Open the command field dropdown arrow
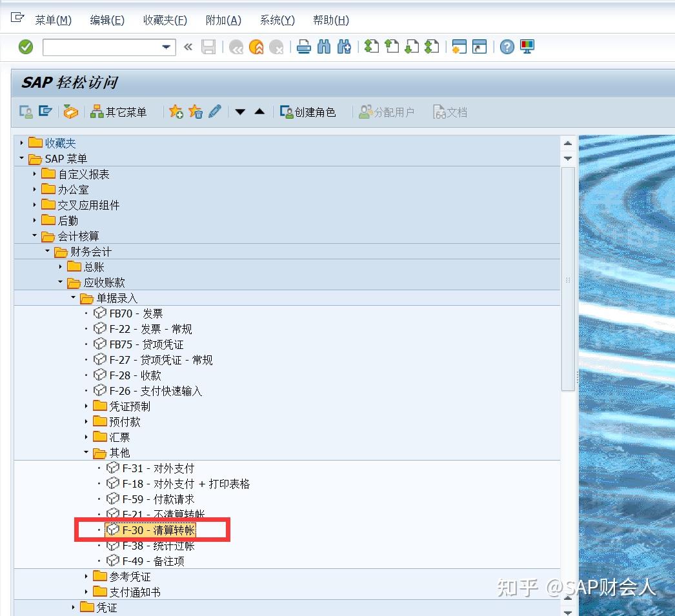The width and height of the screenshot is (675, 616). point(166,47)
